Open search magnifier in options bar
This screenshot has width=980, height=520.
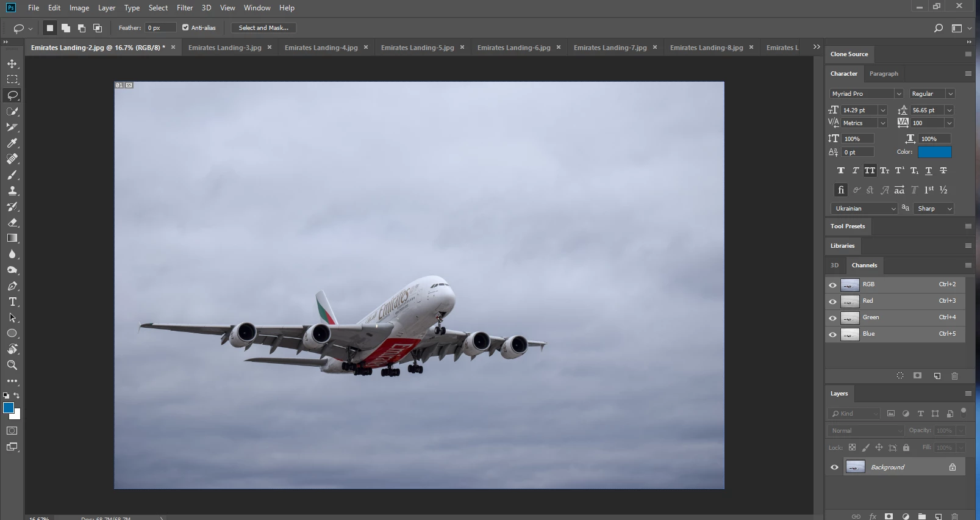939,28
